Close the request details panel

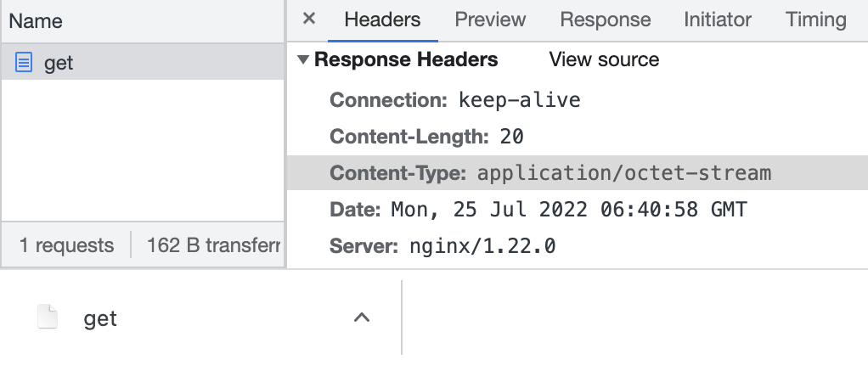309,20
